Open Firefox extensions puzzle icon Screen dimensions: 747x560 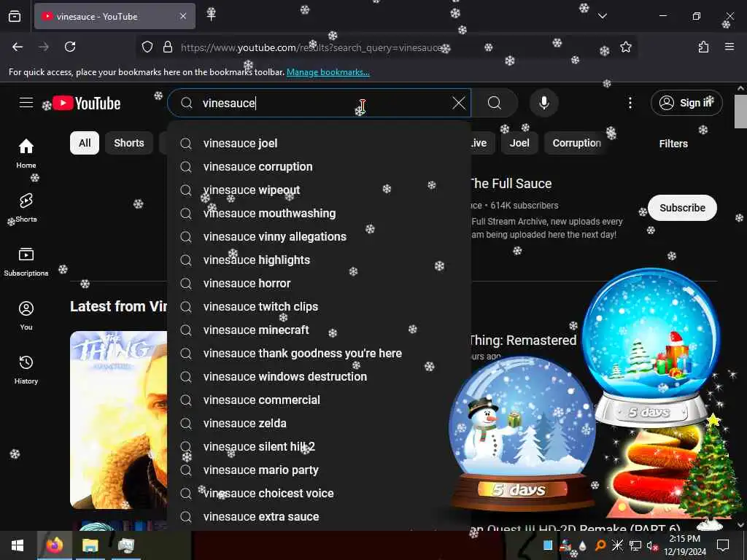tap(703, 47)
